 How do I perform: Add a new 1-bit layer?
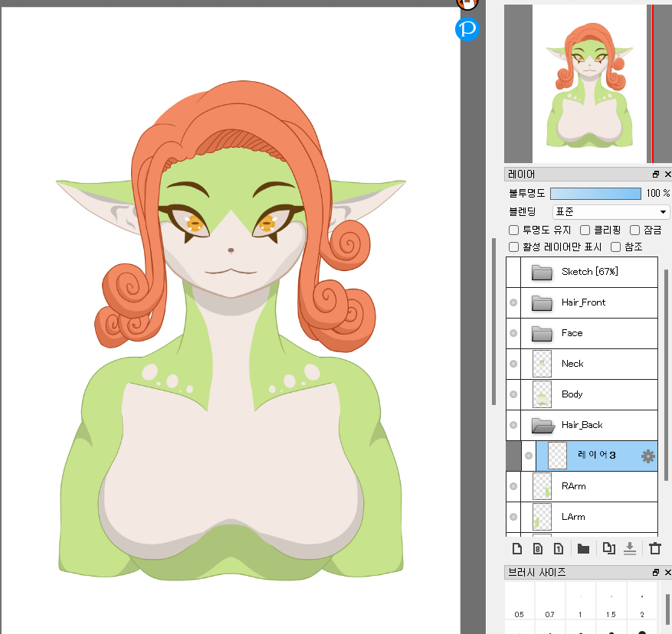click(x=559, y=548)
